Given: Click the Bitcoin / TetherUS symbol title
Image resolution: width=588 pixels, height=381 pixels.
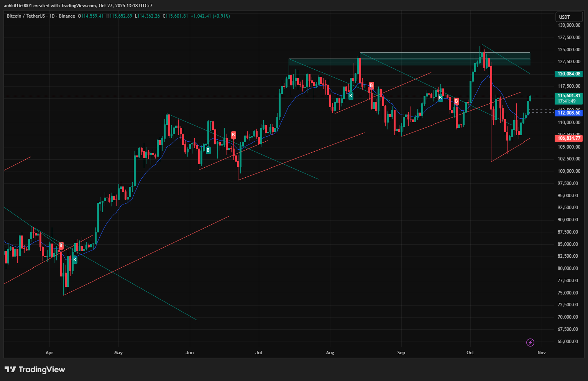Looking at the screenshot, I should (25, 16).
